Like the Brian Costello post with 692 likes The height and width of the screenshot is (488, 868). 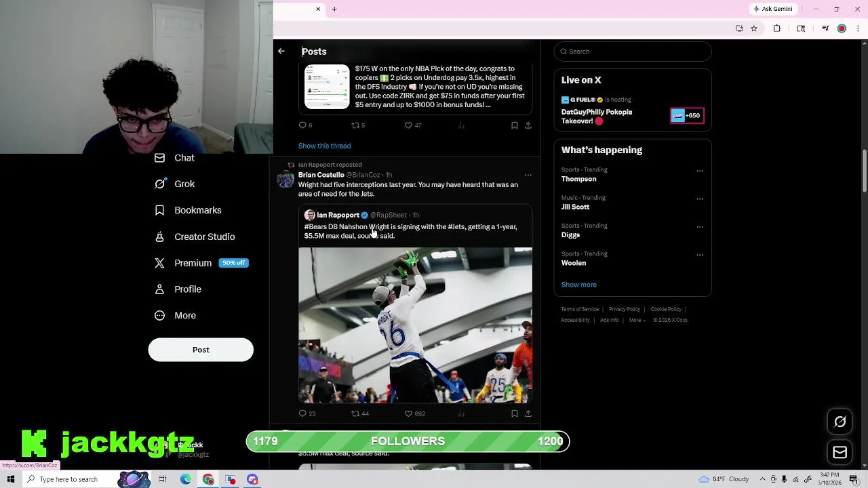click(x=414, y=413)
